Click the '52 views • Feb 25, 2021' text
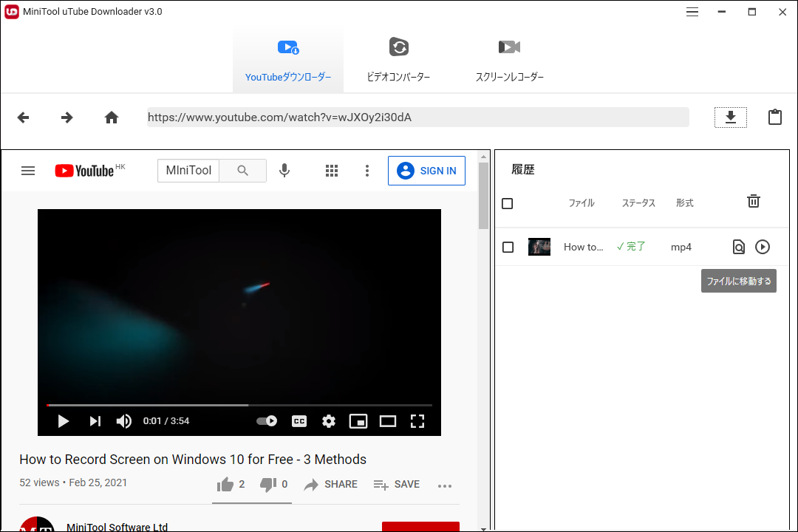Viewport: 798px width, 532px height. click(x=73, y=482)
